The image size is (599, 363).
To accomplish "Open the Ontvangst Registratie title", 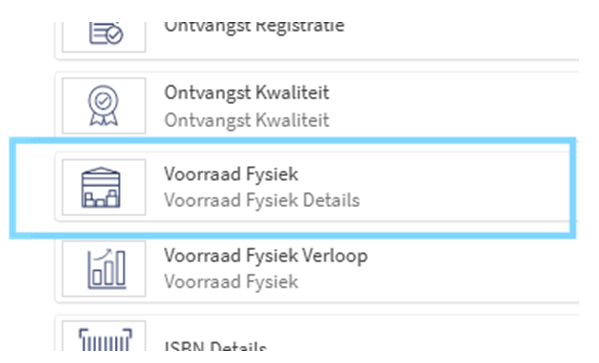I will point(254,26).
